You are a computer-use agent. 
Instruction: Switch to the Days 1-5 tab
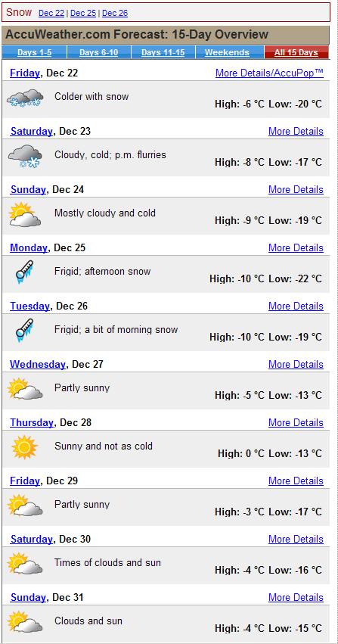tap(34, 52)
